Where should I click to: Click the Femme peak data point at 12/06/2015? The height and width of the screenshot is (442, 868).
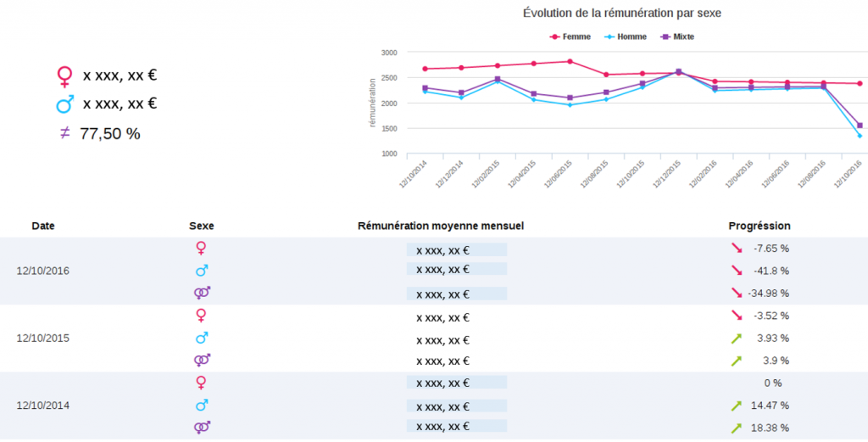click(x=570, y=61)
